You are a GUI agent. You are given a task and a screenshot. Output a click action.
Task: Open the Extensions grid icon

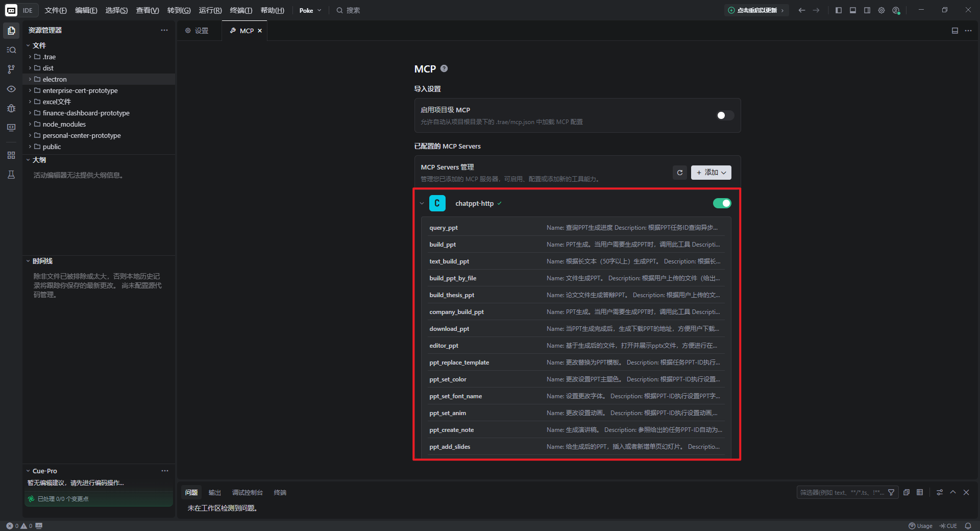11,155
